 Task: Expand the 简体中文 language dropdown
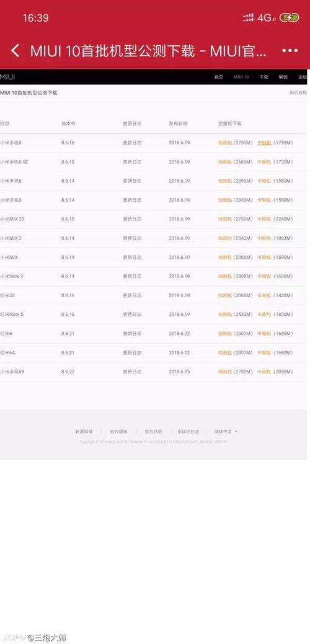point(226,432)
